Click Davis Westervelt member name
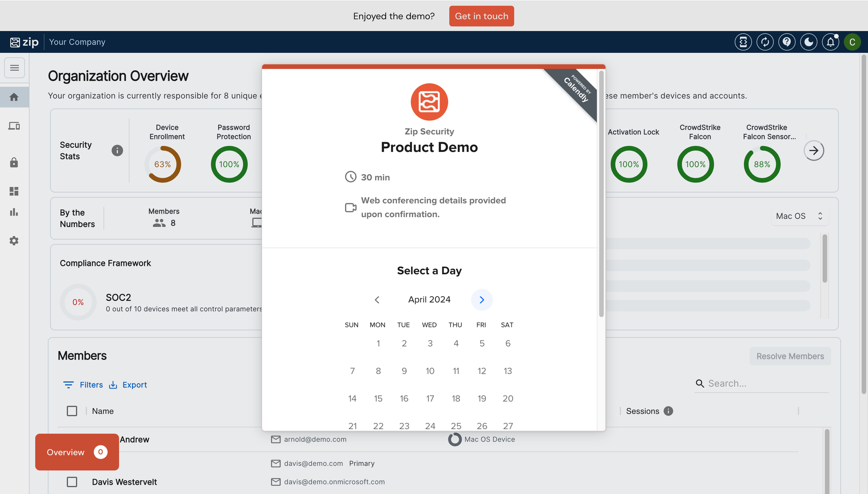868x494 pixels. click(x=124, y=482)
